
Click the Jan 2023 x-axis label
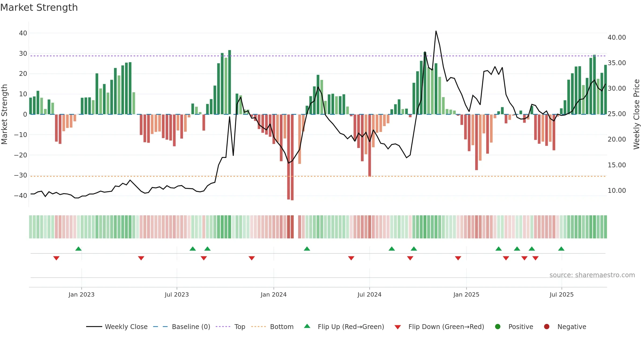click(82, 295)
